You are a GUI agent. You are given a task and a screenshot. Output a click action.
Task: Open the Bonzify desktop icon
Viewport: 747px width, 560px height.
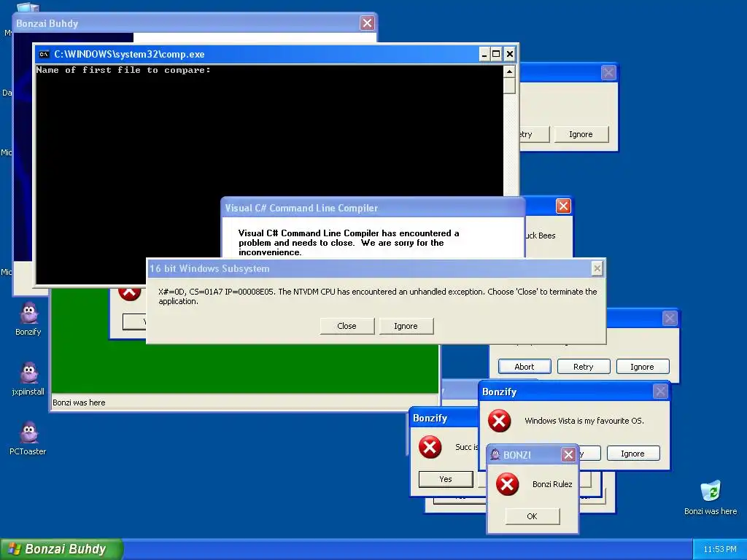pos(28,318)
